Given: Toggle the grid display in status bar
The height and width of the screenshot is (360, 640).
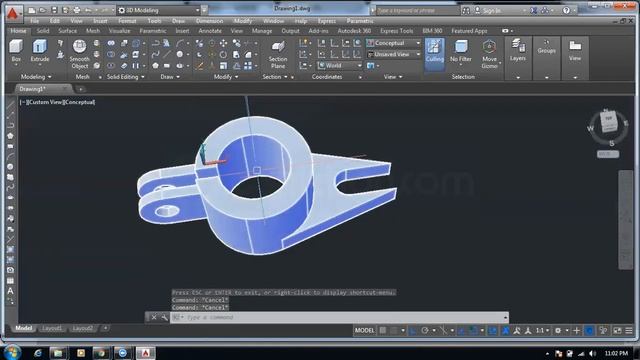Looking at the screenshot, I should [383, 330].
